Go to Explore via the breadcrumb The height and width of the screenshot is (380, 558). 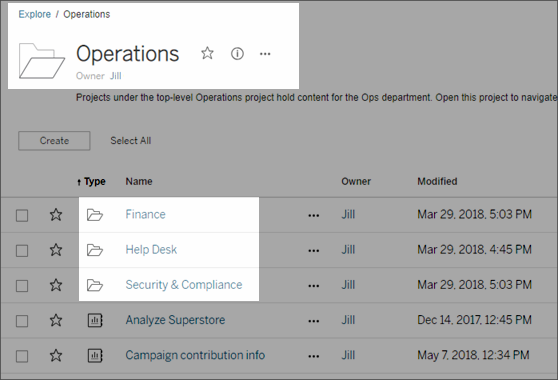point(35,14)
